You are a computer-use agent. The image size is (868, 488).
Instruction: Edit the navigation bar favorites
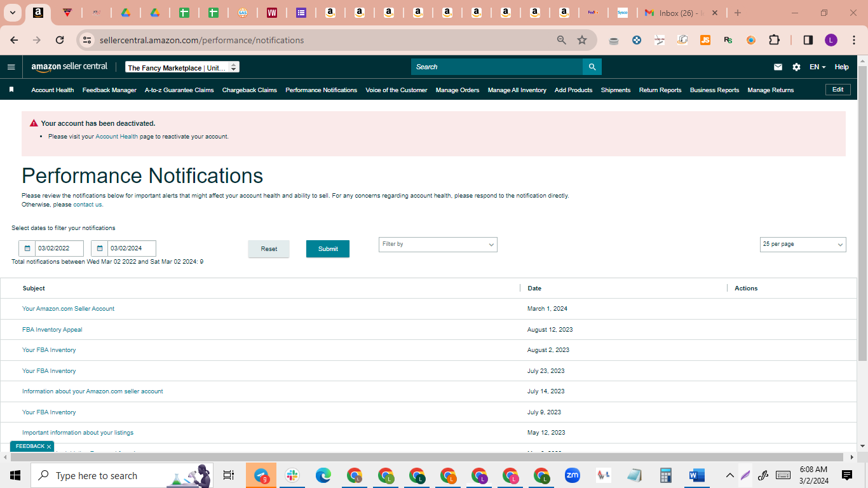point(838,90)
